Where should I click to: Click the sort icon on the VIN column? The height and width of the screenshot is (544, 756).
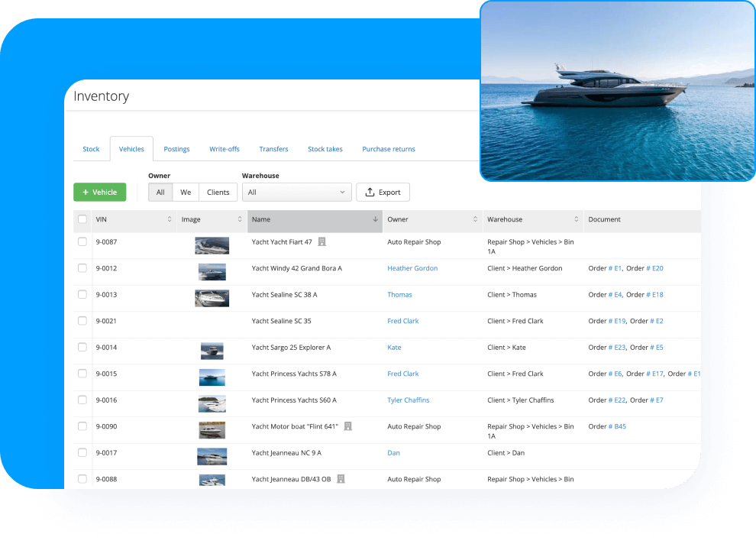tap(168, 219)
